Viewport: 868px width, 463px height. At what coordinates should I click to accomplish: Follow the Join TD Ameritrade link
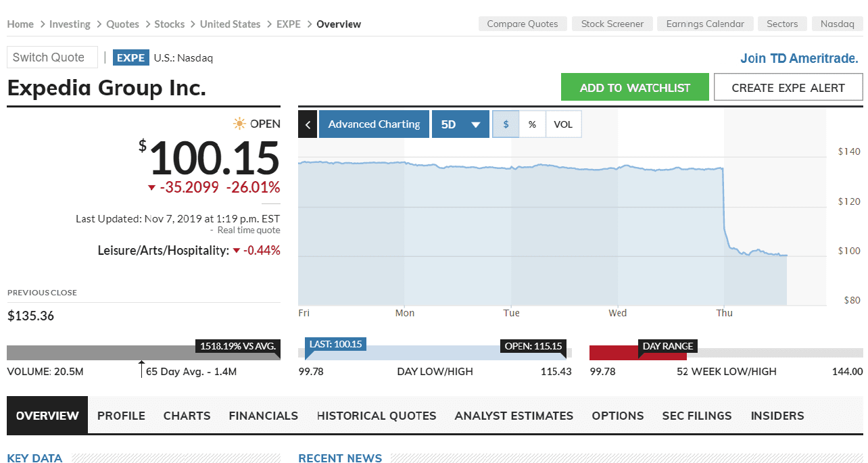click(x=799, y=58)
